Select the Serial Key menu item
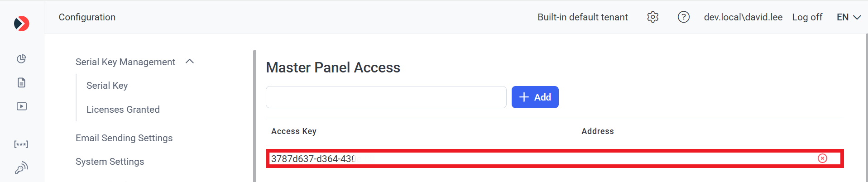Viewport: 868px width, 182px height. pyautogui.click(x=107, y=86)
